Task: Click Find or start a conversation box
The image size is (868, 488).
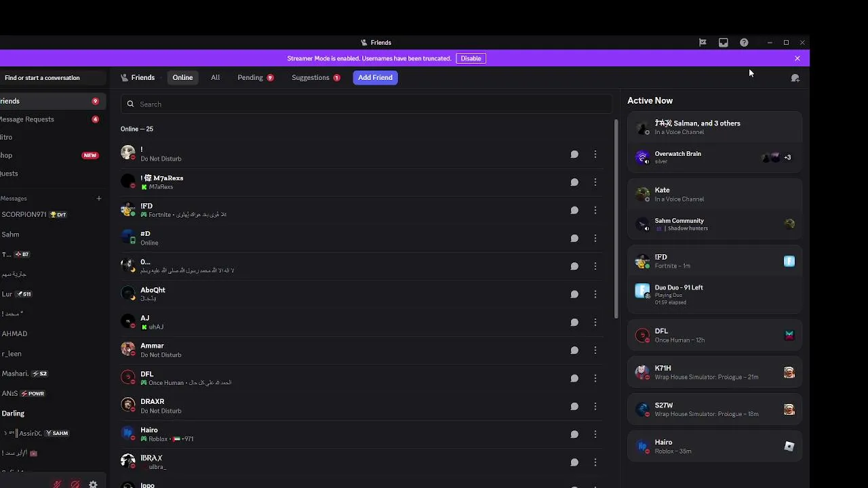Action: 52,77
